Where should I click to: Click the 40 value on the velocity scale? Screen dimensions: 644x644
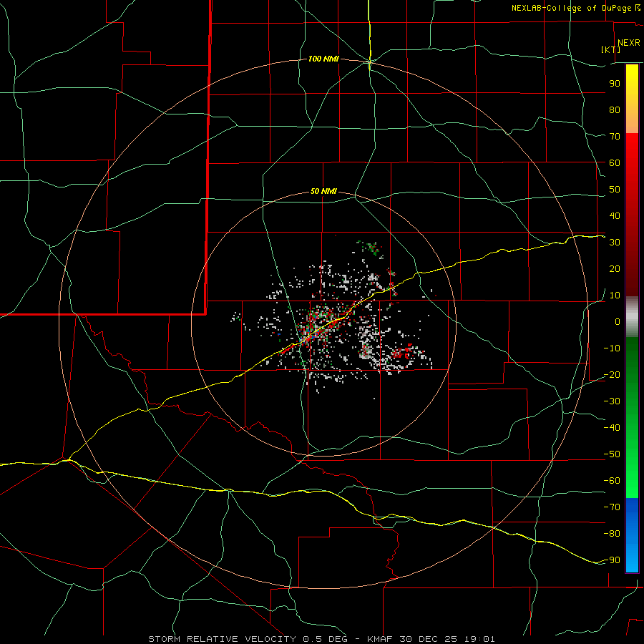coord(615,216)
